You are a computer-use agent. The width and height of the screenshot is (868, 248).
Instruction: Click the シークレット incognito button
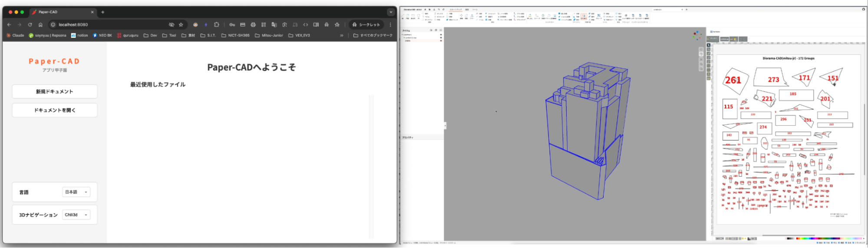366,25
